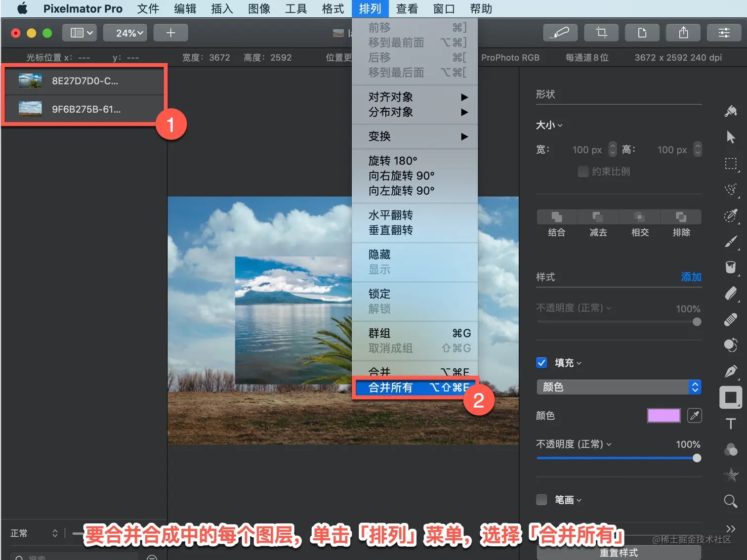747x560 pixels.
Task: Select the Style paint tool icon
Action: (x=731, y=111)
